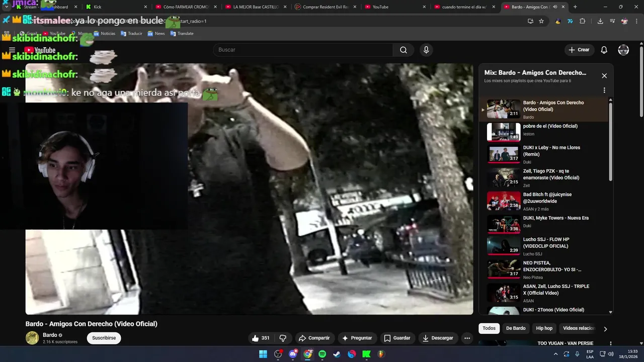Play NEO PISTEA, ENZOCEROBULTO YO SI
This screenshot has height=362, width=644.
click(x=543, y=270)
